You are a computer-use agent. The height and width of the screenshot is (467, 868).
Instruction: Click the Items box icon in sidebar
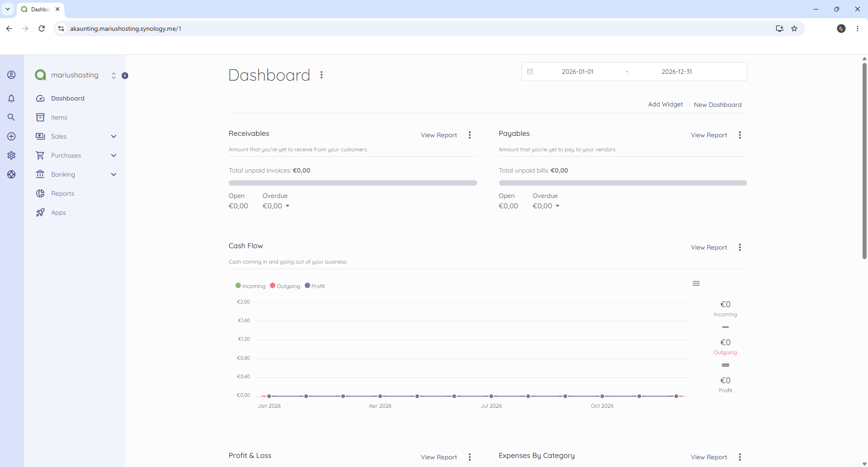(40, 117)
